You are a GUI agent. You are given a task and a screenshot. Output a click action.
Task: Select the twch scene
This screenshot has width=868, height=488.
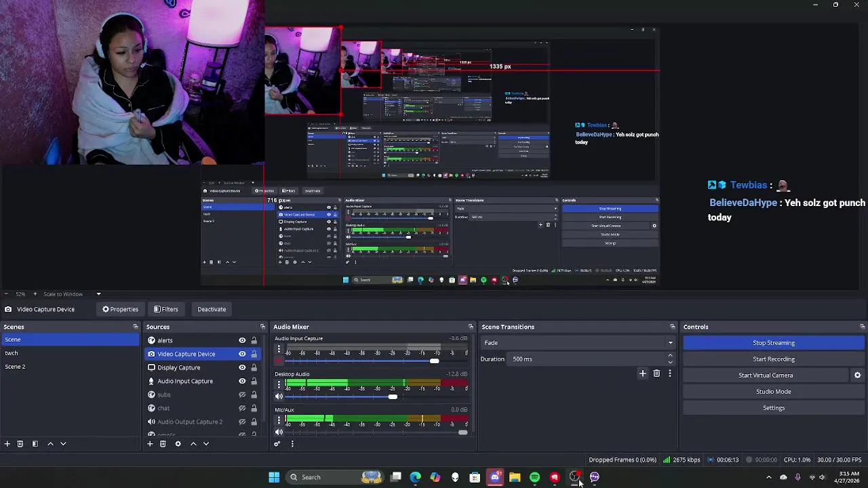(69, 353)
